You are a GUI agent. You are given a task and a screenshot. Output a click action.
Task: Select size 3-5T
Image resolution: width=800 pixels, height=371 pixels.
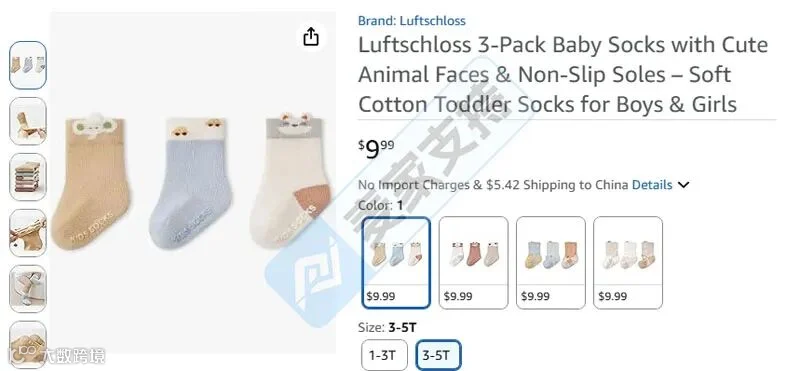[438, 355]
